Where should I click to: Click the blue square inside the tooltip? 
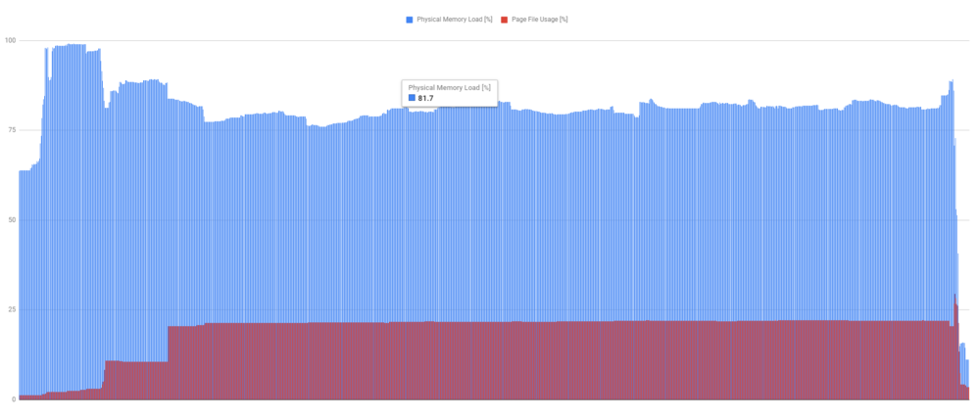click(412, 98)
